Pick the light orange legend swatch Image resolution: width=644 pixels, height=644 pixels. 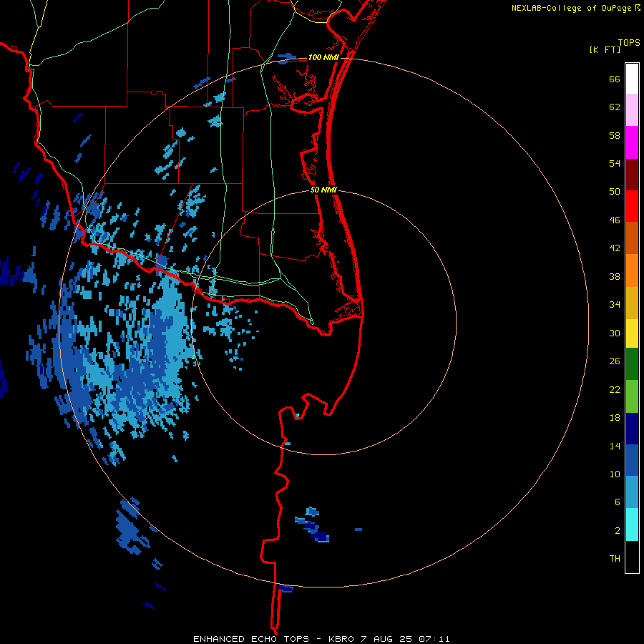[632, 270]
